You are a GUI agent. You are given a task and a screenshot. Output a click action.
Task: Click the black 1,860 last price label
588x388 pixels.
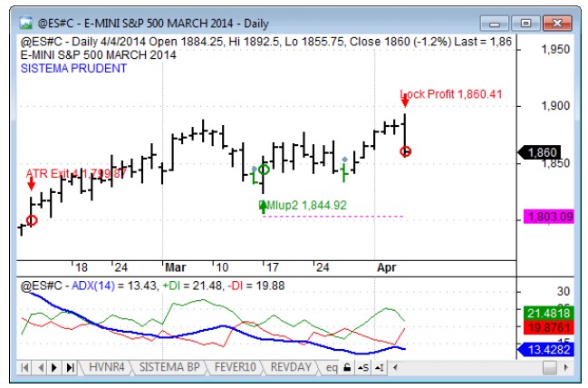tap(539, 152)
